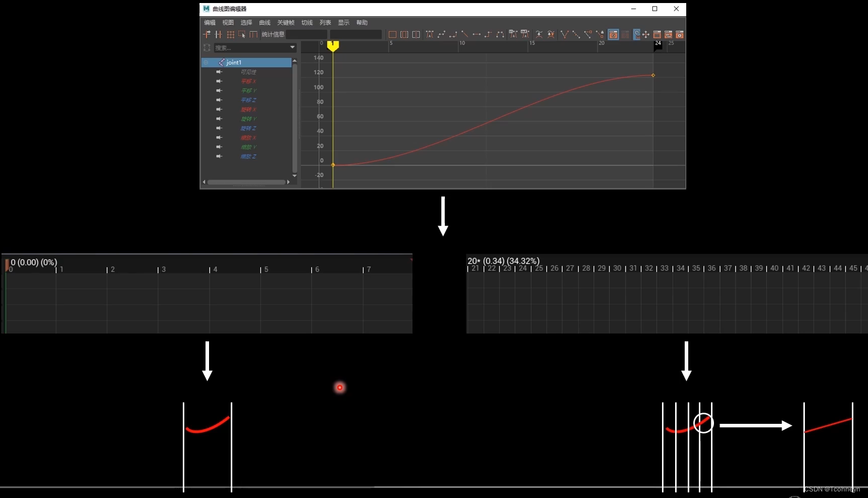Screen dimensions: 868x498
Task: Select the Lattice Deform Keys tool
Action: (x=230, y=34)
